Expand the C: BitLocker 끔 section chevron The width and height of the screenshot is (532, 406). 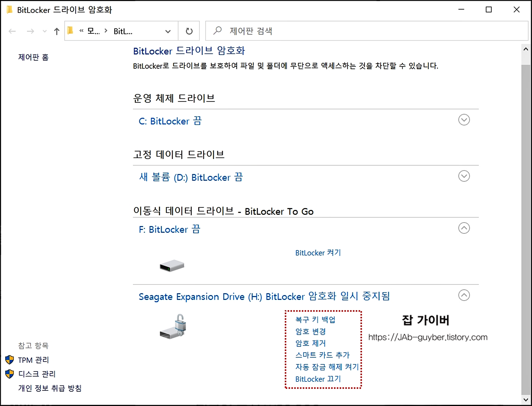pos(464,120)
